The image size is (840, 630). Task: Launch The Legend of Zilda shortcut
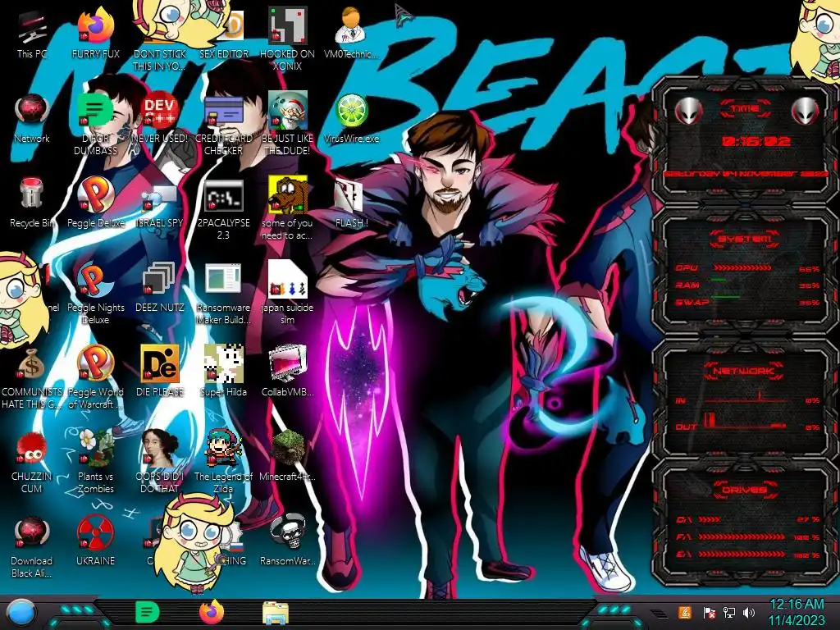(x=224, y=462)
